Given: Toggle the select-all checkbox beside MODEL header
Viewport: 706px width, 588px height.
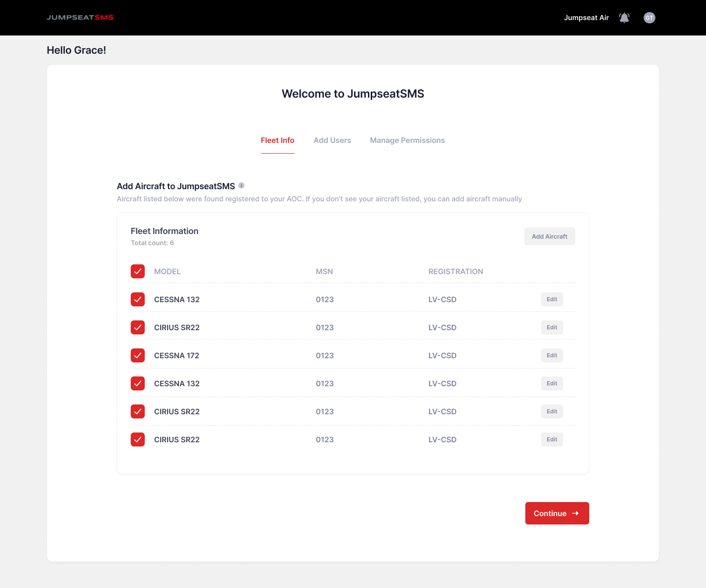Looking at the screenshot, I should coord(138,271).
